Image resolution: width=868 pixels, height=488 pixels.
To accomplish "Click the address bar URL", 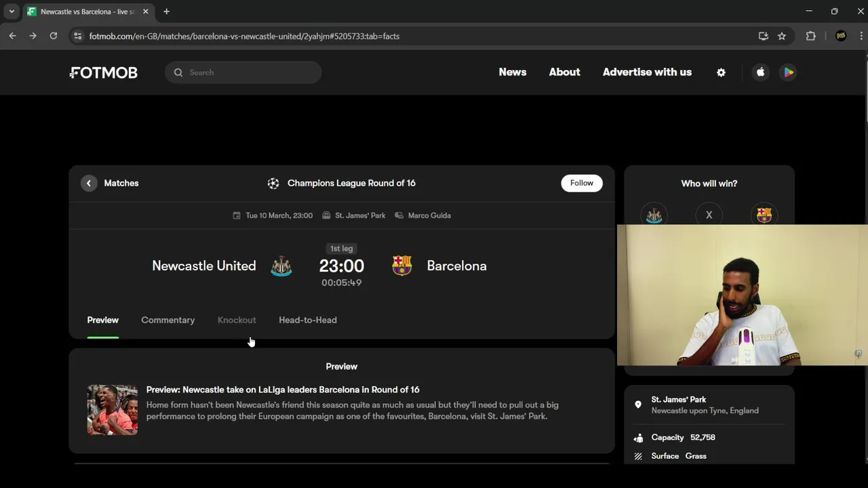I will pyautogui.click(x=245, y=36).
